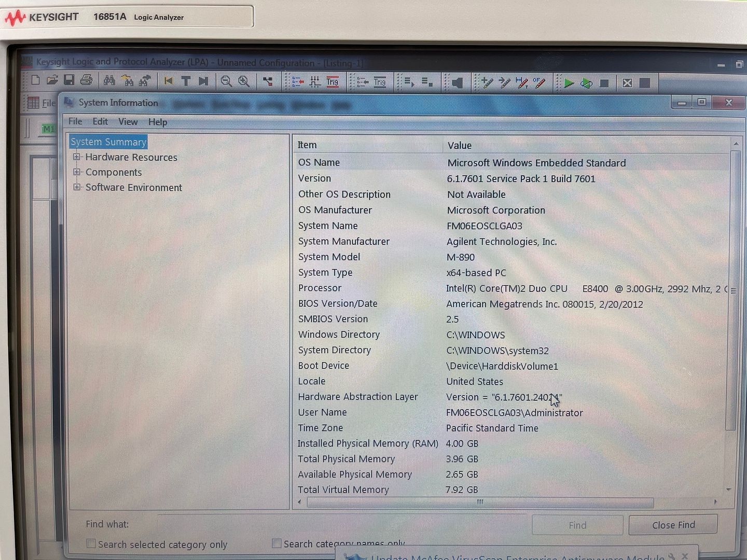Select Hardware Resources tree item
The height and width of the screenshot is (560, 747).
[x=131, y=157]
